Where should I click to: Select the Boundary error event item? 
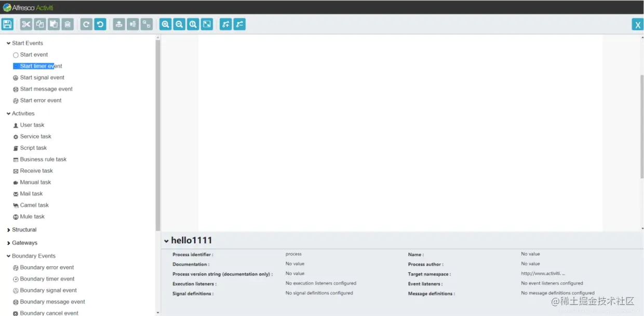(43, 267)
